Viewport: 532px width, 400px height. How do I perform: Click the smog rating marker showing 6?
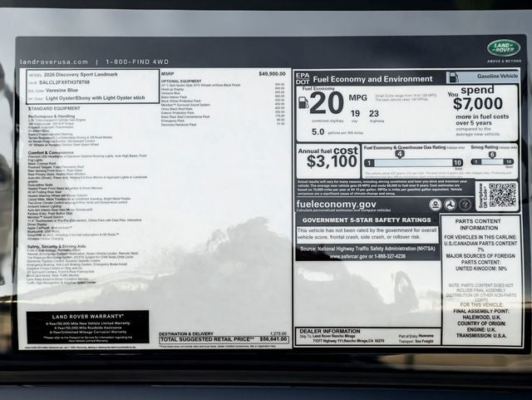pos(492,155)
